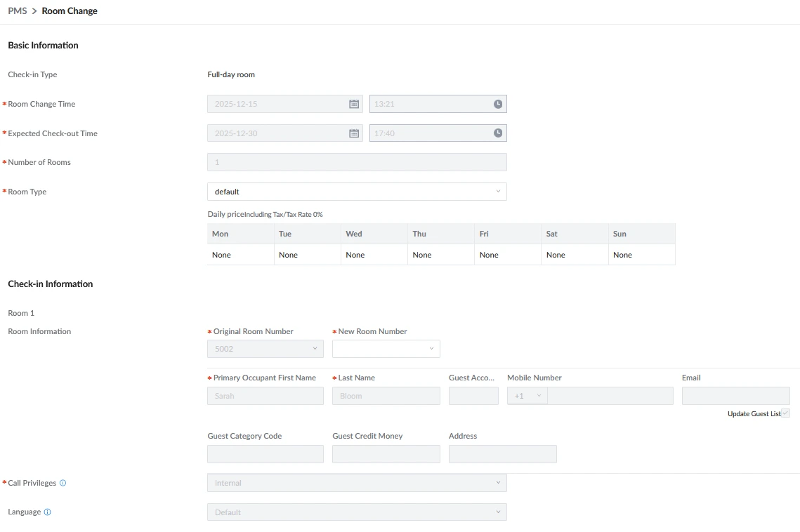Open the Original Room Number dropdown
The image size is (800, 532).
(x=265, y=349)
